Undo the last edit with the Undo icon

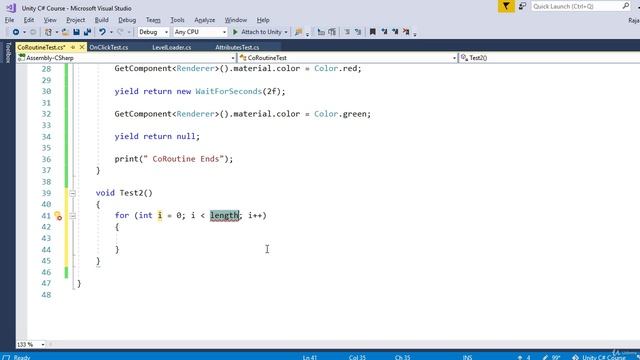click(102, 32)
